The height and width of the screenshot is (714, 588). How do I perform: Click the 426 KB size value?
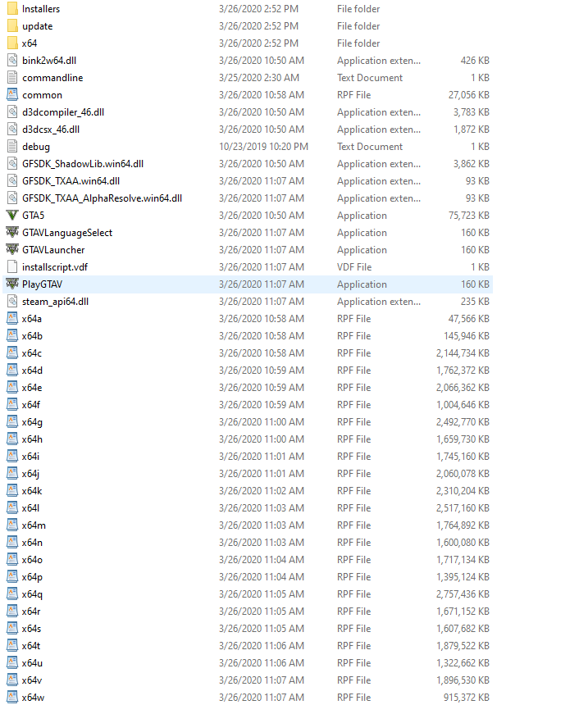point(475,61)
